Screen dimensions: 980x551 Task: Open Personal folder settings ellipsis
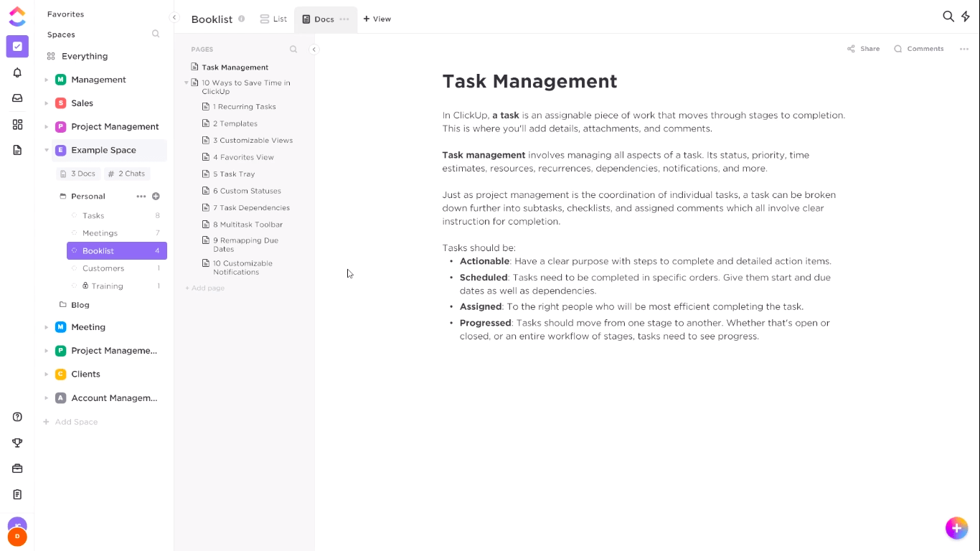pyautogui.click(x=141, y=196)
